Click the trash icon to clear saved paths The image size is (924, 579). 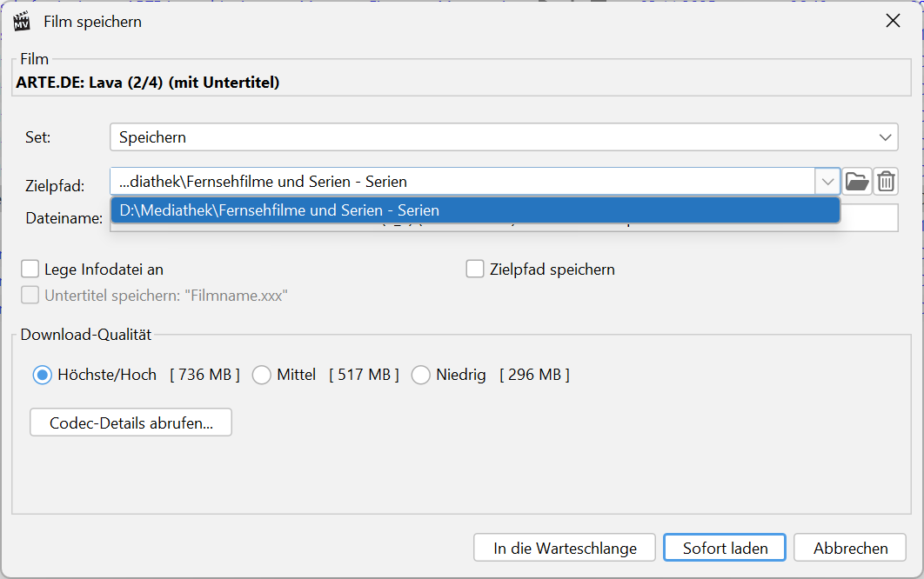tap(886, 182)
